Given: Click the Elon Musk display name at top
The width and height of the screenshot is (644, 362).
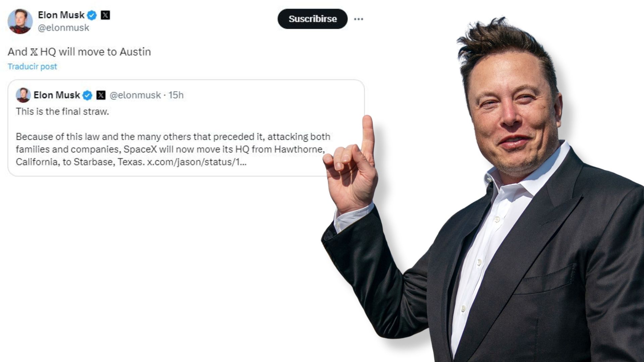Looking at the screenshot, I should point(61,15).
